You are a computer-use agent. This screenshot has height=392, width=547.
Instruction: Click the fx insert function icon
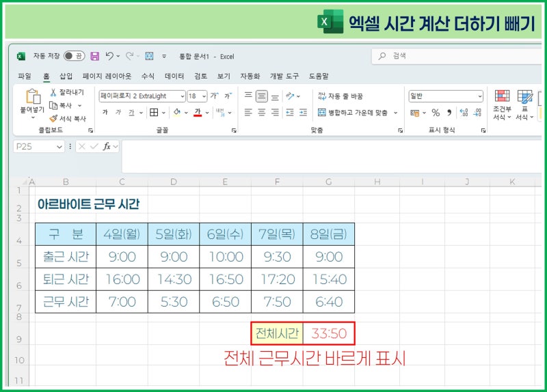[x=107, y=147]
